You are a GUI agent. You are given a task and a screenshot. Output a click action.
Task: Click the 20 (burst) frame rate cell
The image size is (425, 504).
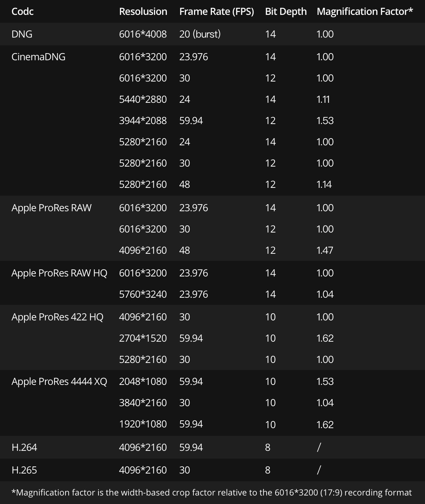pyautogui.click(x=200, y=34)
